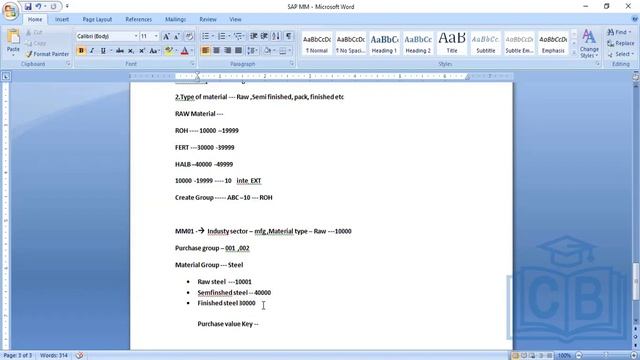Open the References tab

click(138, 19)
